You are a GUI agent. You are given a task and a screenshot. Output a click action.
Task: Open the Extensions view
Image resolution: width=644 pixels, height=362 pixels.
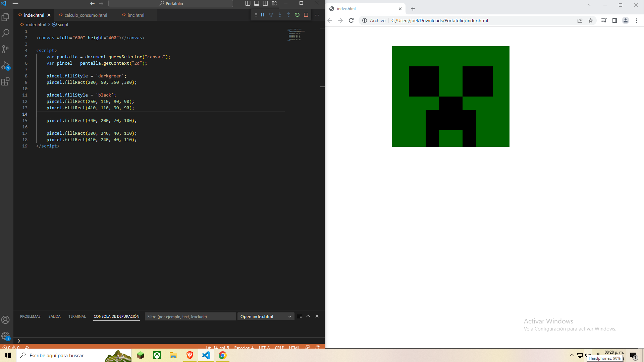6,81
